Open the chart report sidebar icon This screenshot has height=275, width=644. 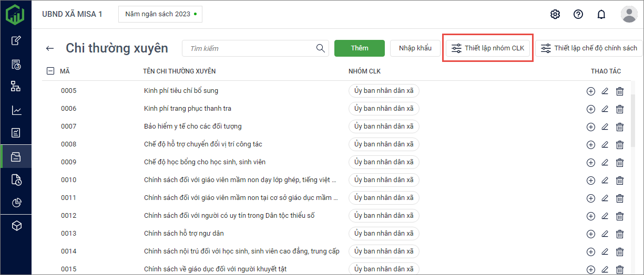[x=16, y=110]
